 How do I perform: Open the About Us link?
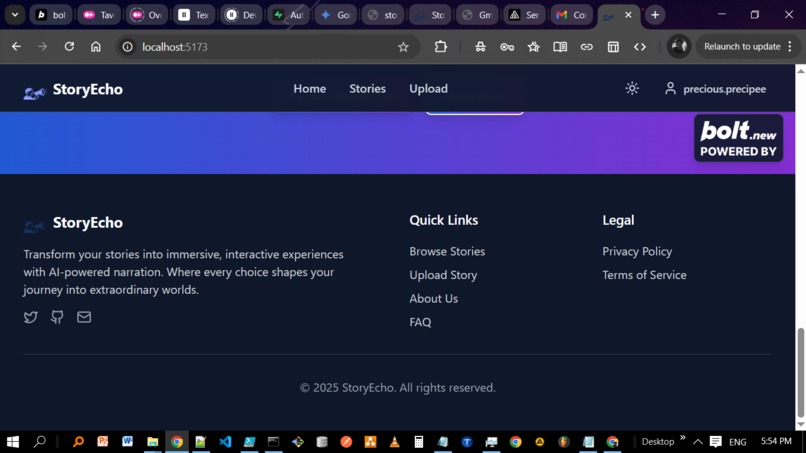pyautogui.click(x=433, y=299)
